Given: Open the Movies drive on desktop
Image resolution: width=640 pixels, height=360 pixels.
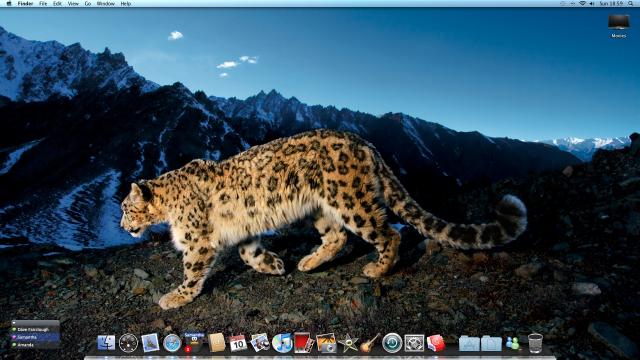Looking at the screenshot, I should [x=619, y=25].
